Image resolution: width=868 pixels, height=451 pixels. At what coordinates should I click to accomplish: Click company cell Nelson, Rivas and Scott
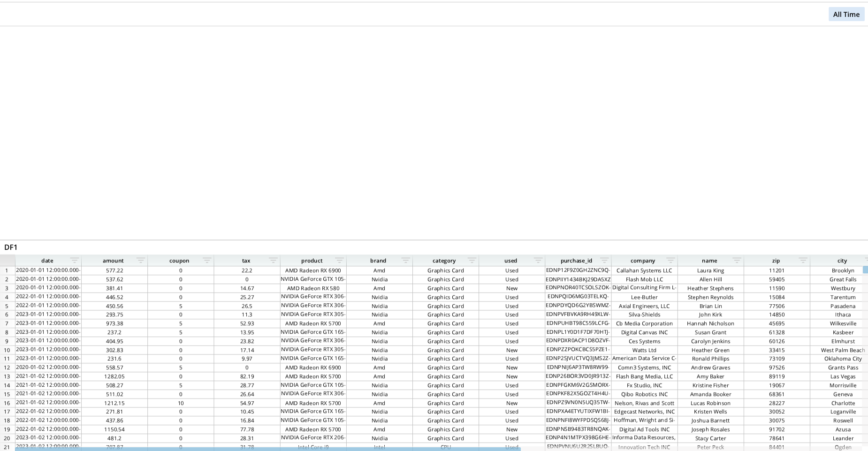644,403
